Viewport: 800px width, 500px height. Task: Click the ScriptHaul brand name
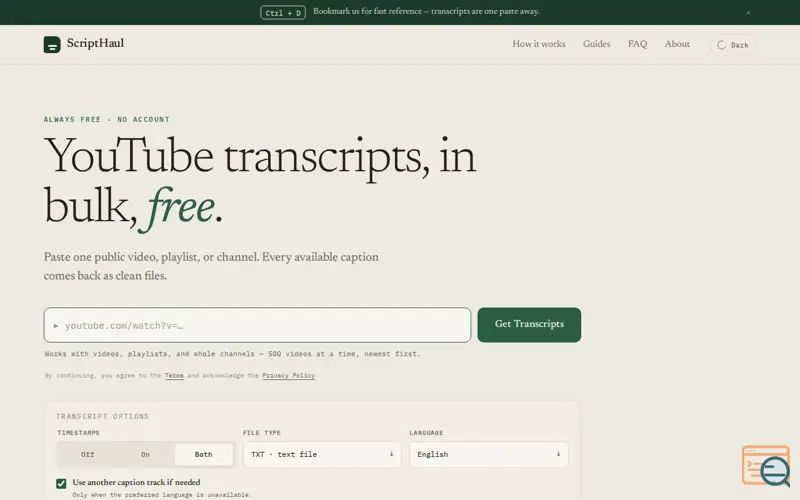point(95,43)
